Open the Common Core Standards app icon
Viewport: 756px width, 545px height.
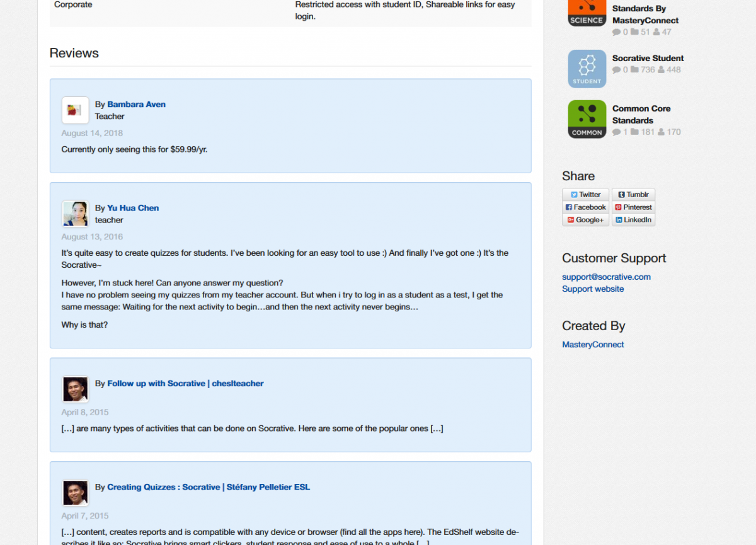point(587,119)
